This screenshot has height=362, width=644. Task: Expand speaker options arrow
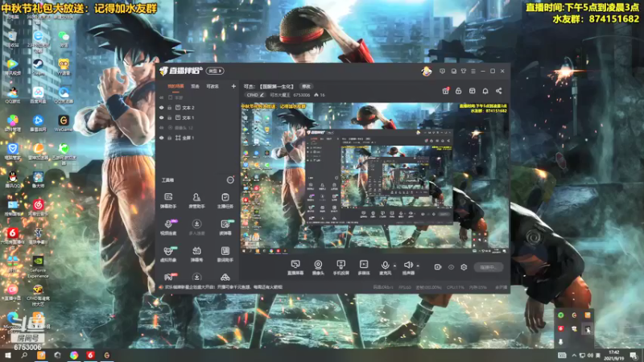pyautogui.click(x=418, y=266)
